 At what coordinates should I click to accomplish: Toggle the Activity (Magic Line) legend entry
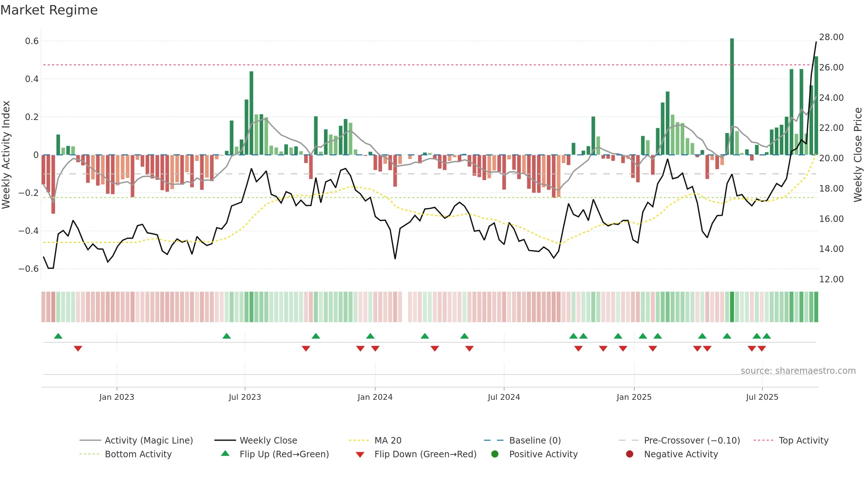(136, 440)
